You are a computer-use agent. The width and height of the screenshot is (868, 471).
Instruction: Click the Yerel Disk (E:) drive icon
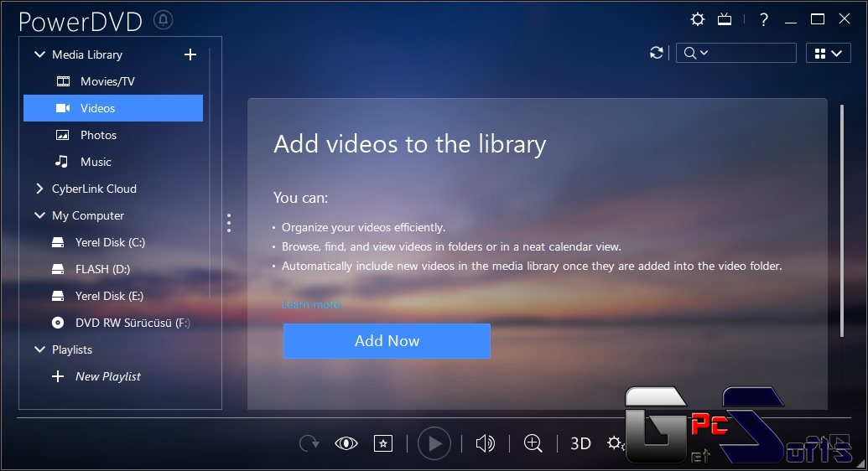58,296
